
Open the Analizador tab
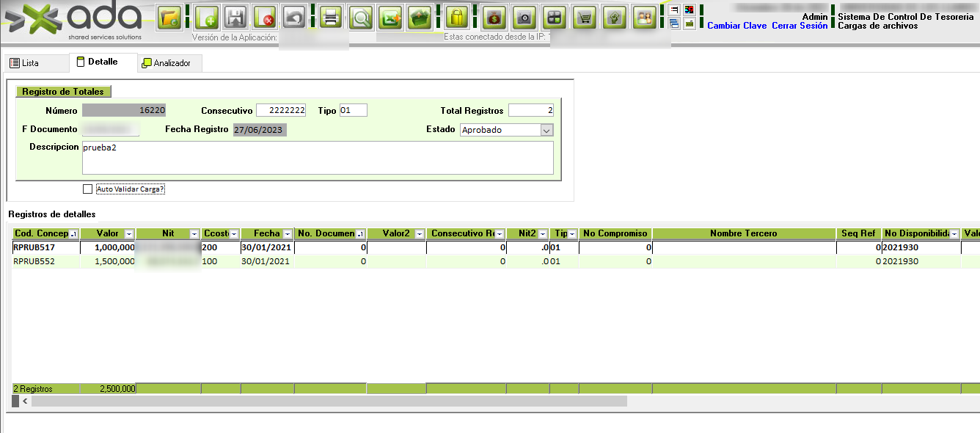167,63
